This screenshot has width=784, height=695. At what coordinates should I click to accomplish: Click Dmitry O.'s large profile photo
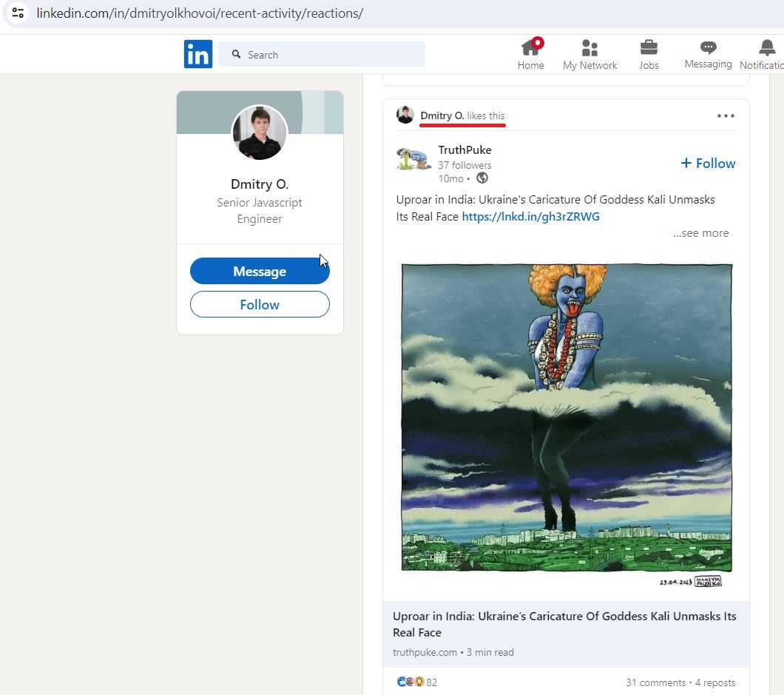[x=260, y=132]
